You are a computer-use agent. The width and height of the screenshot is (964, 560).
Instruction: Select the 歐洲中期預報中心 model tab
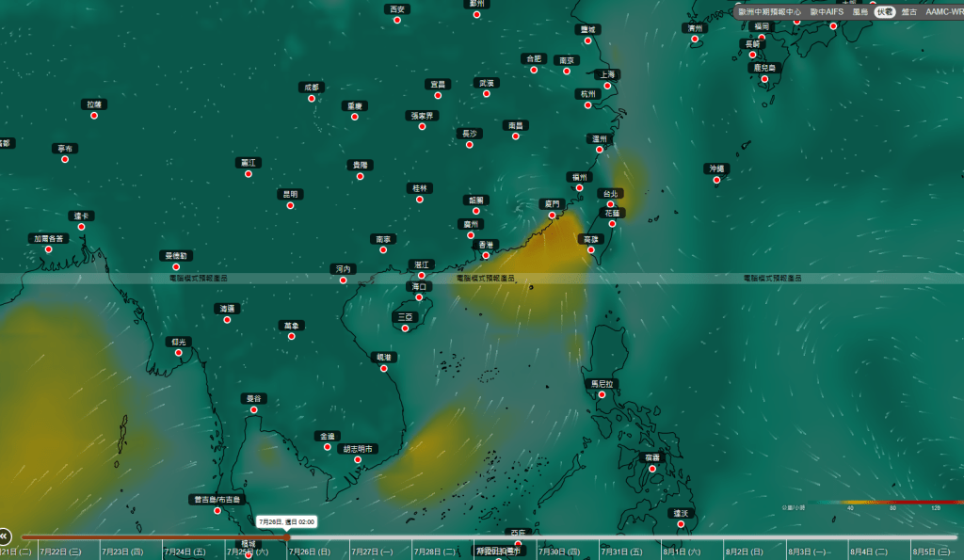click(x=770, y=11)
